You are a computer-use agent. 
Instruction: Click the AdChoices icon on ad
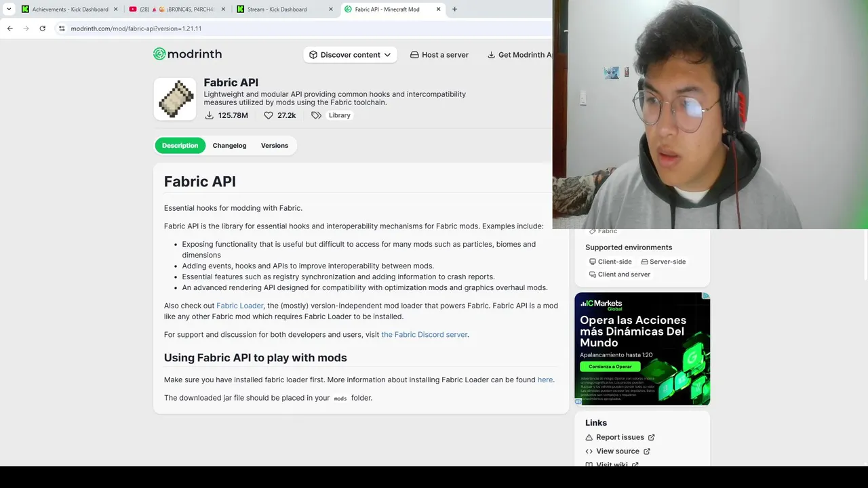[x=706, y=296]
